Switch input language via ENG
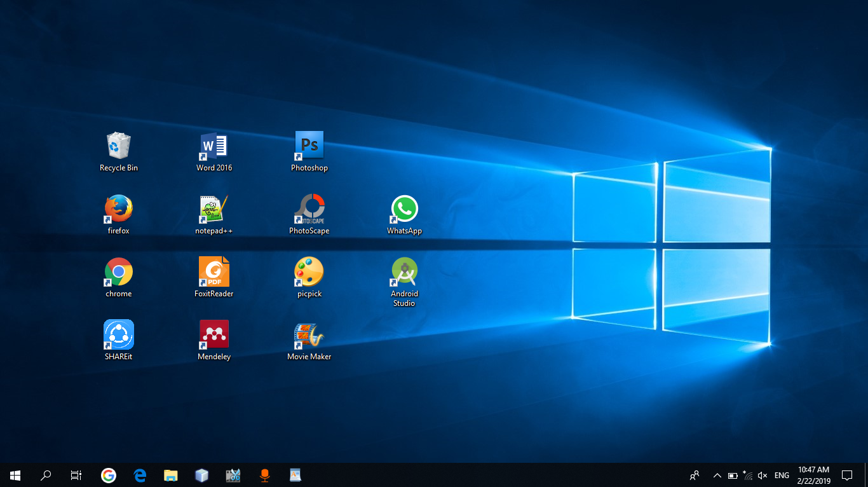The height and width of the screenshot is (487, 868). (x=782, y=475)
